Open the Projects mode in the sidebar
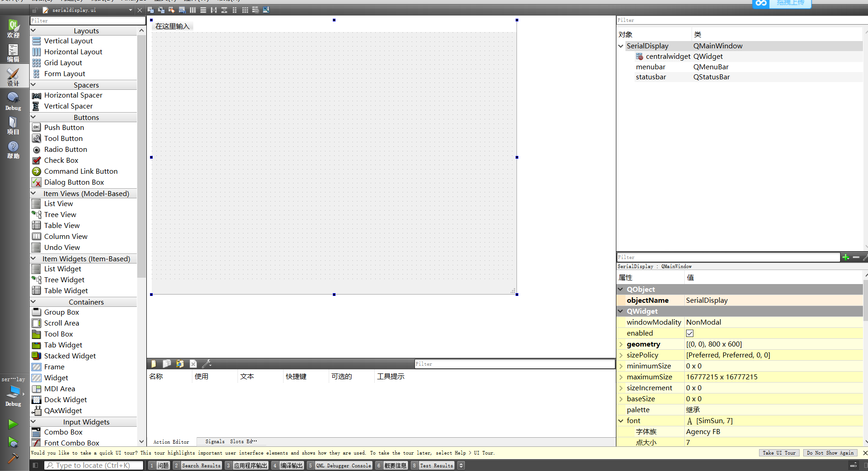Image resolution: width=868 pixels, height=471 pixels. (x=13, y=125)
